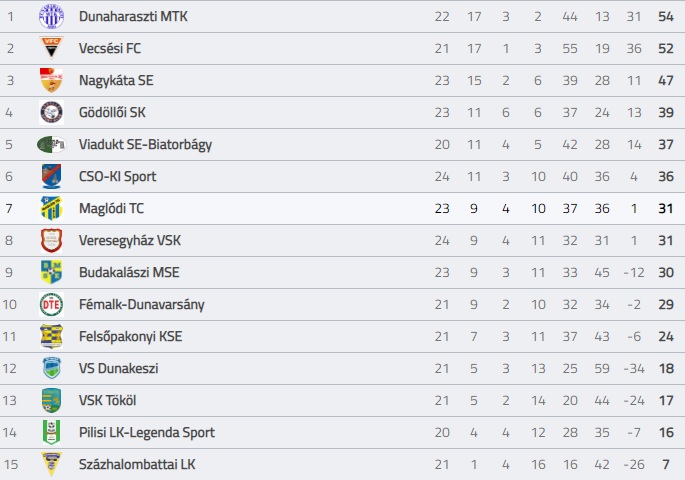Click Dunaharaszti MTK's 54 points value
The width and height of the screenshot is (685, 480).
(x=666, y=17)
